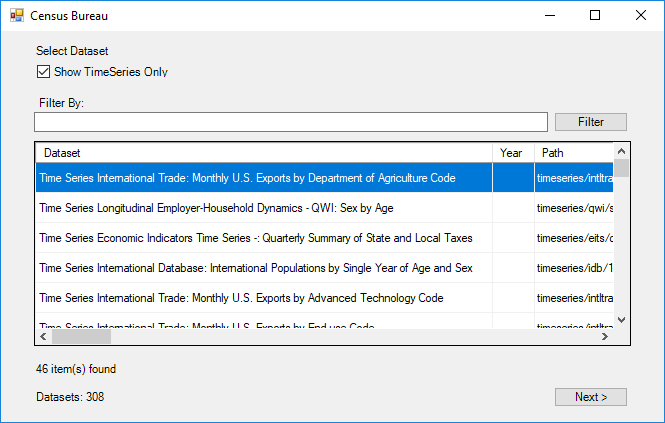665x423 pixels.
Task: Click scroll left arrow on horizontal scrollbar
Action: [x=43, y=336]
